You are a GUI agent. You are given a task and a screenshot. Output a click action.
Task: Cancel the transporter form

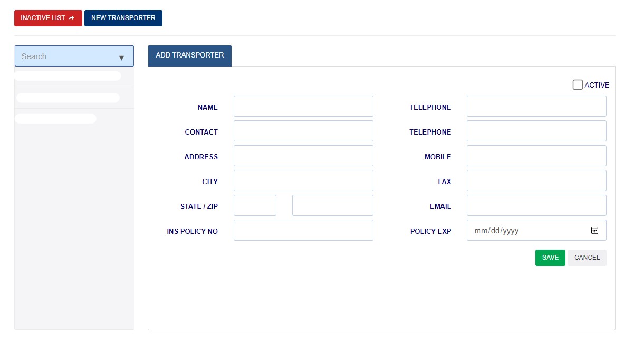[587, 258]
